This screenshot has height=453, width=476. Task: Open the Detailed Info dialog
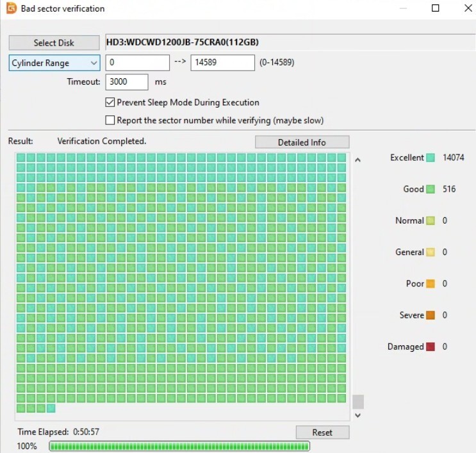tap(302, 142)
